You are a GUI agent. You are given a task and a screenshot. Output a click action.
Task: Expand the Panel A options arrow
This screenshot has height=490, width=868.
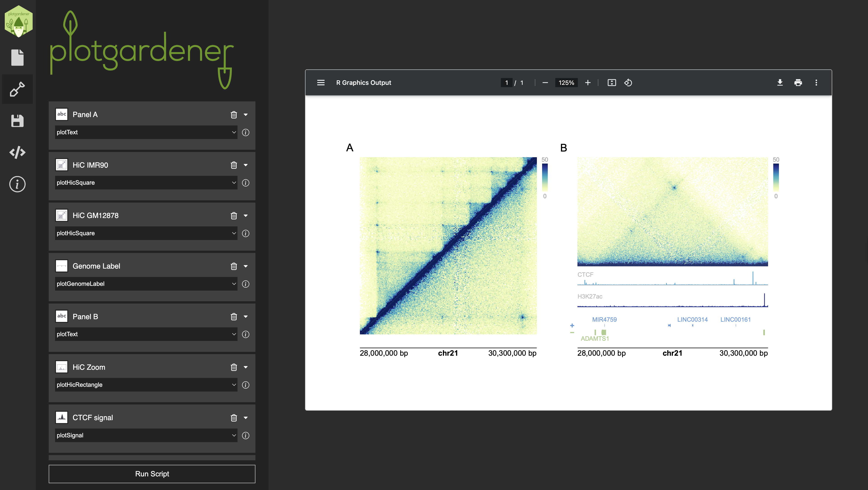(x=246, y=115)
